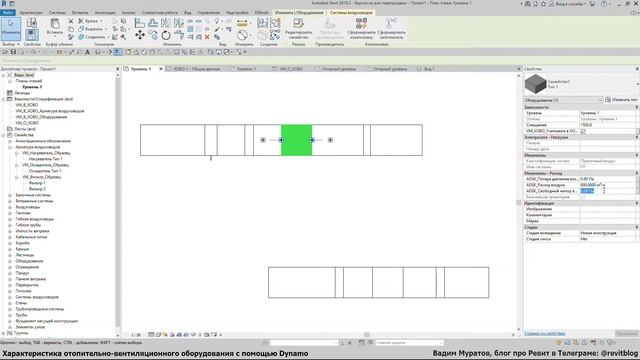Click the Measure dimension icon
This screenshot has height=360, width=640.
[242, 23]
